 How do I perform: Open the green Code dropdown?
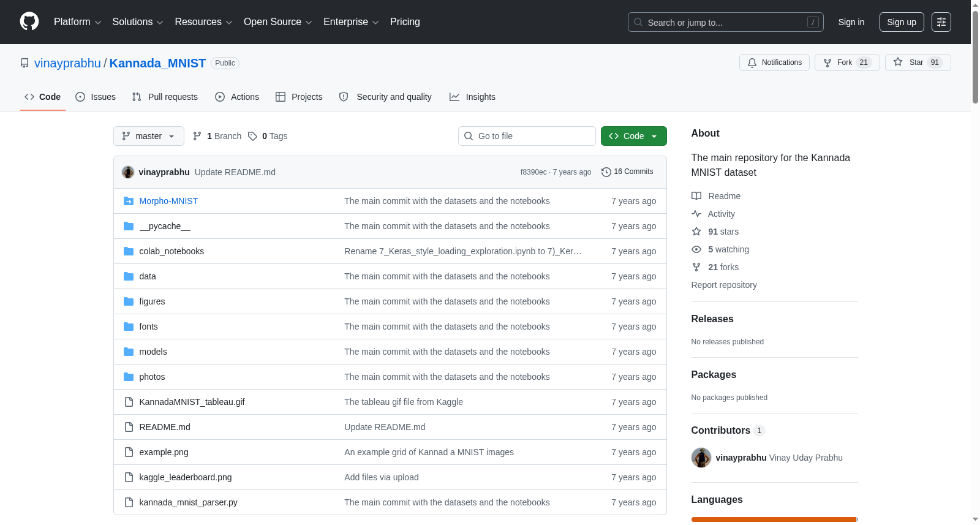(x=634, y=136)
